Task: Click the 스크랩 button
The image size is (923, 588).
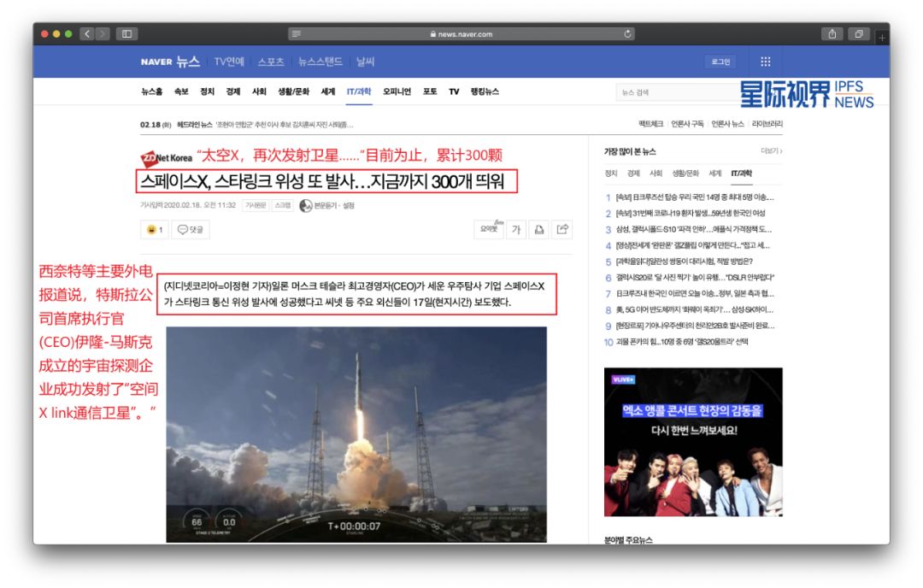Action: click(283, 205)
